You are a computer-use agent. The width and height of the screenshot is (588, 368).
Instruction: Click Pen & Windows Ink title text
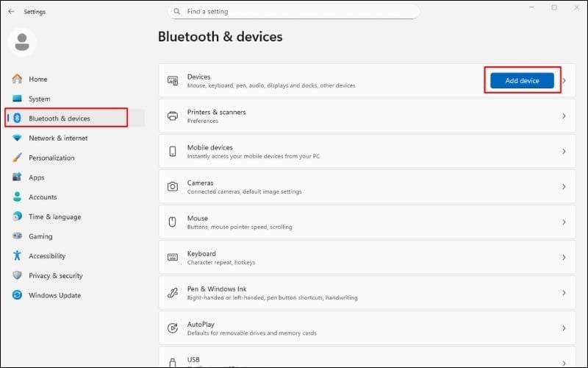217,289
